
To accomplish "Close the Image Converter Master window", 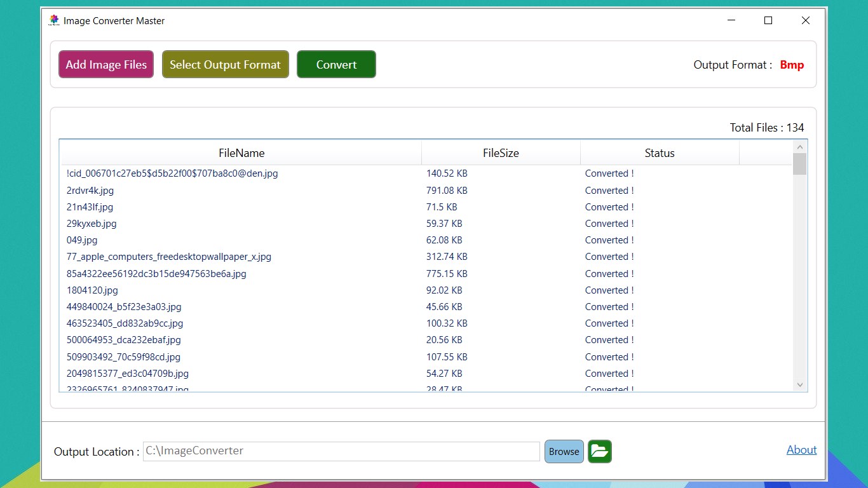I will tap(806, 20).
